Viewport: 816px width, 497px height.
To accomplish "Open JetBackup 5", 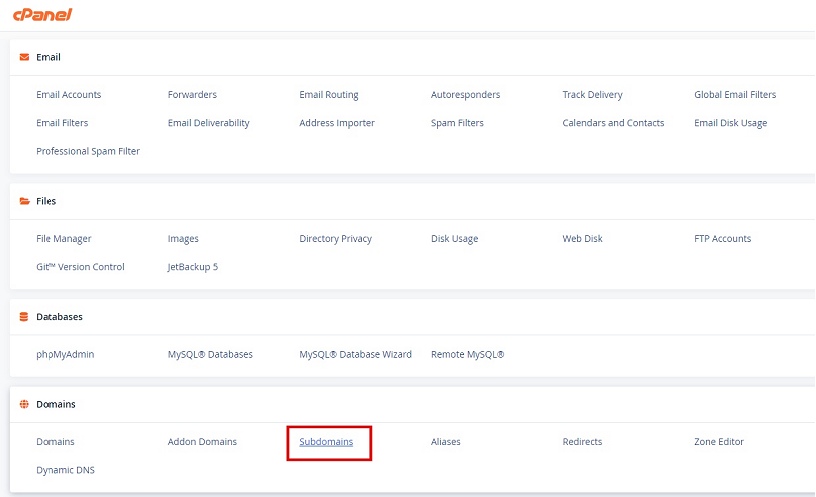I will point(192,267).
